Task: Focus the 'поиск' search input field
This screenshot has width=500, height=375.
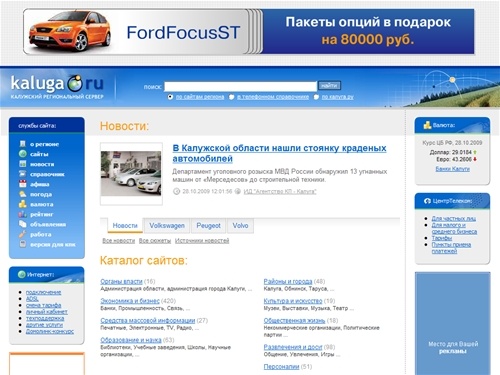Action: pyautogui.click(x=240, y=86)
